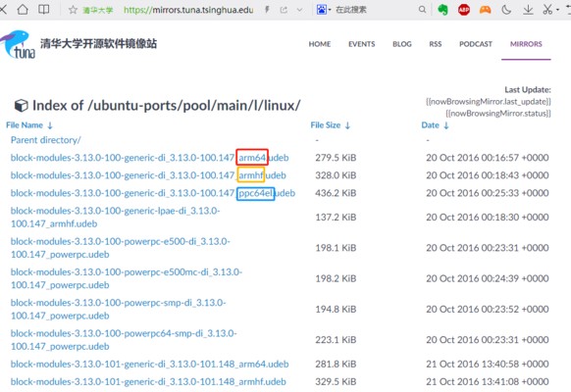Click the magnifier search icon
This screenshot has height=392, width=571.
pyautogui.click(x=422, y=10)
